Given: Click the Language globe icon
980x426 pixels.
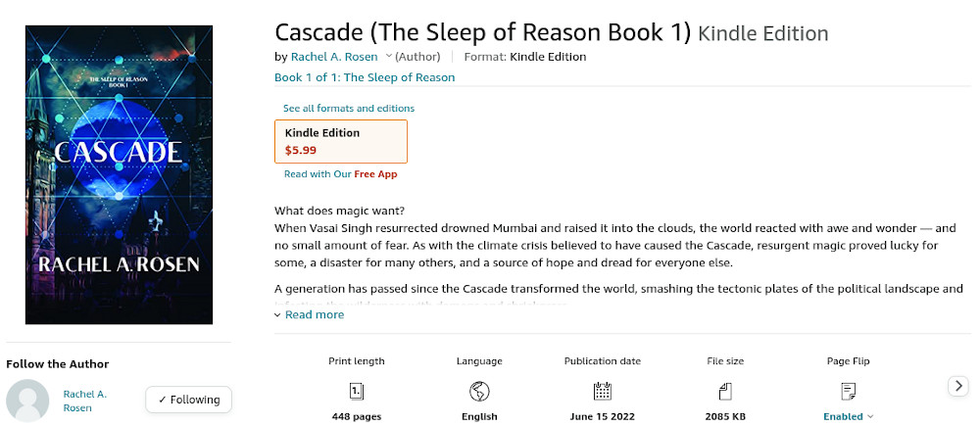Looking at the screenshot, I should pos(479,392).
